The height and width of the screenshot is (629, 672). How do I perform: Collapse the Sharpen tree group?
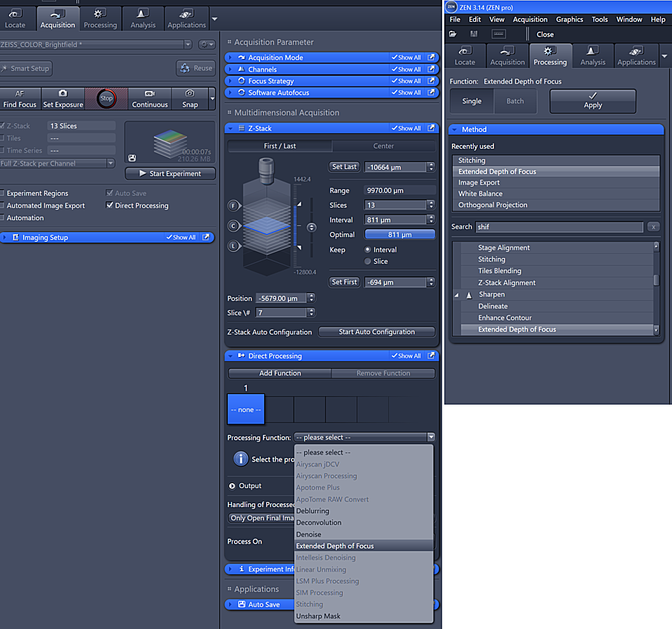pyautogui.click(x=456, y=295)
